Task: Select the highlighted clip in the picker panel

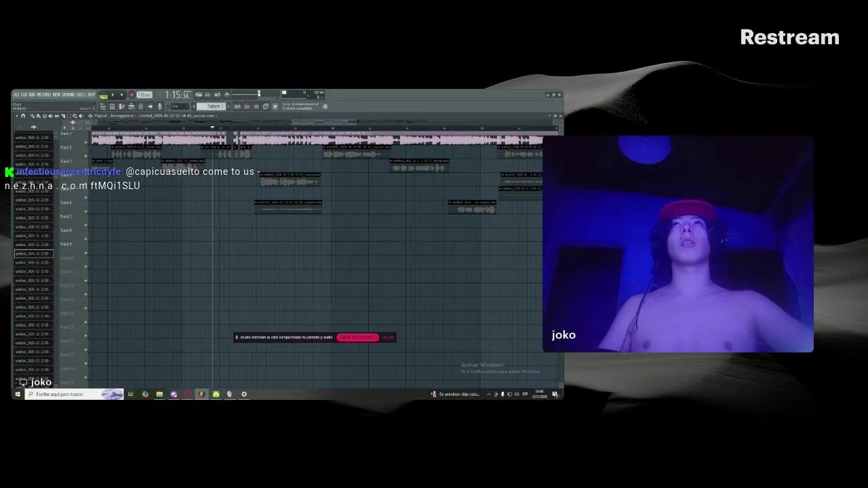Action: [x=33, y=253]
